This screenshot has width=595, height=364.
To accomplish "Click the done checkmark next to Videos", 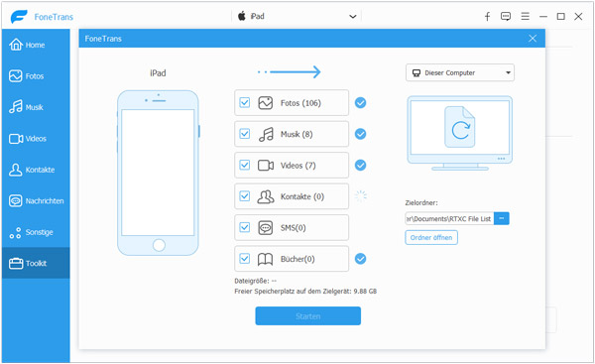I will pos(360,165).
